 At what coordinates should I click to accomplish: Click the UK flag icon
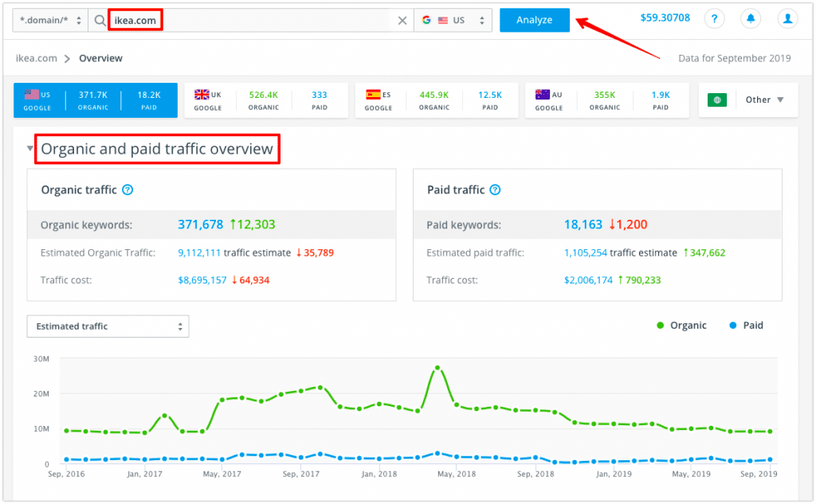[x=202, y=95]
